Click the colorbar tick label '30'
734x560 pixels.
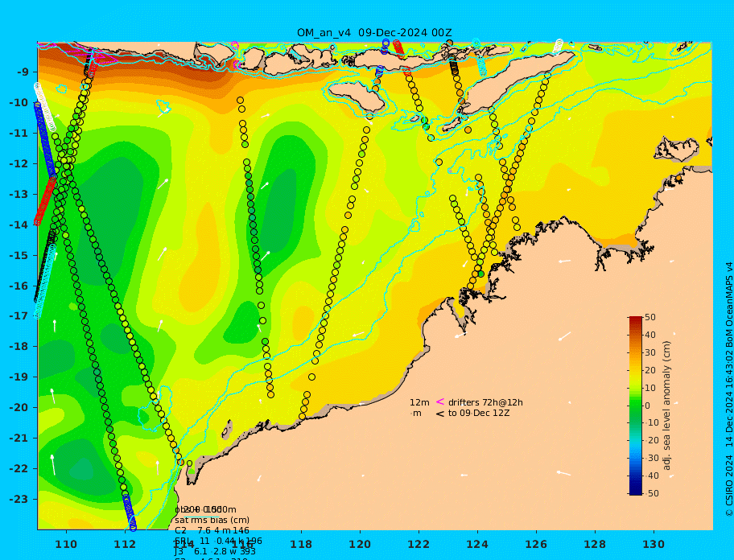(650, 352)
